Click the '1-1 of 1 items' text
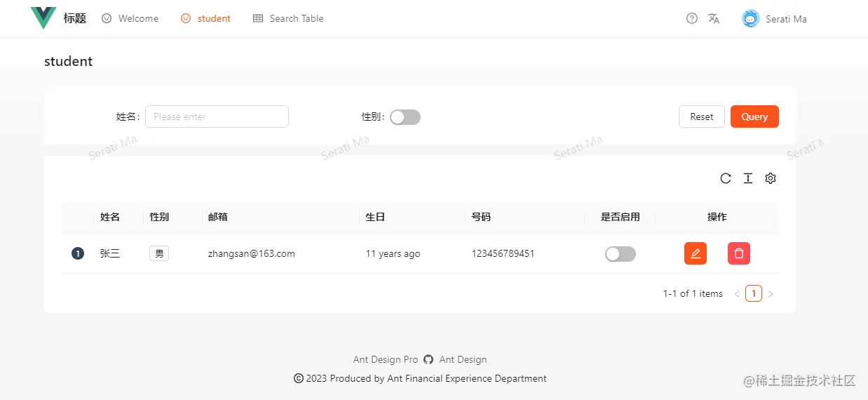Viewport: 868px width, 400px height. (693, 293)
